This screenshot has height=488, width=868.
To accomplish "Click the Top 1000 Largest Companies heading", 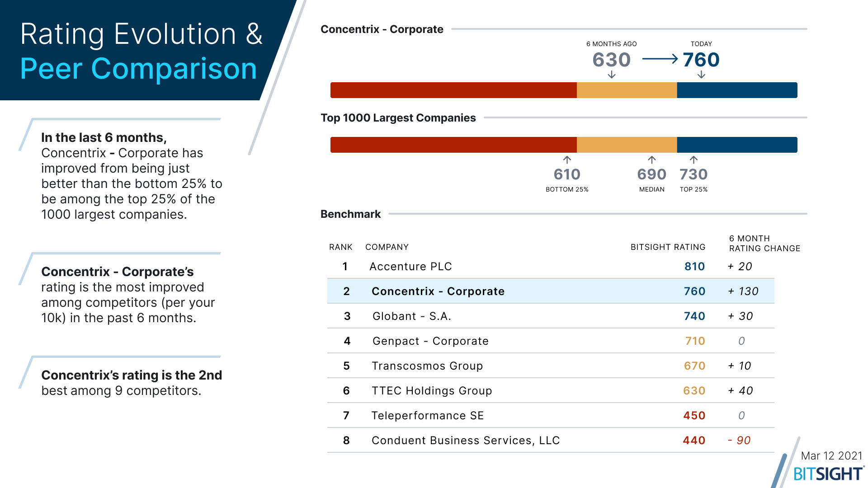I will click(x=398, y=118).
